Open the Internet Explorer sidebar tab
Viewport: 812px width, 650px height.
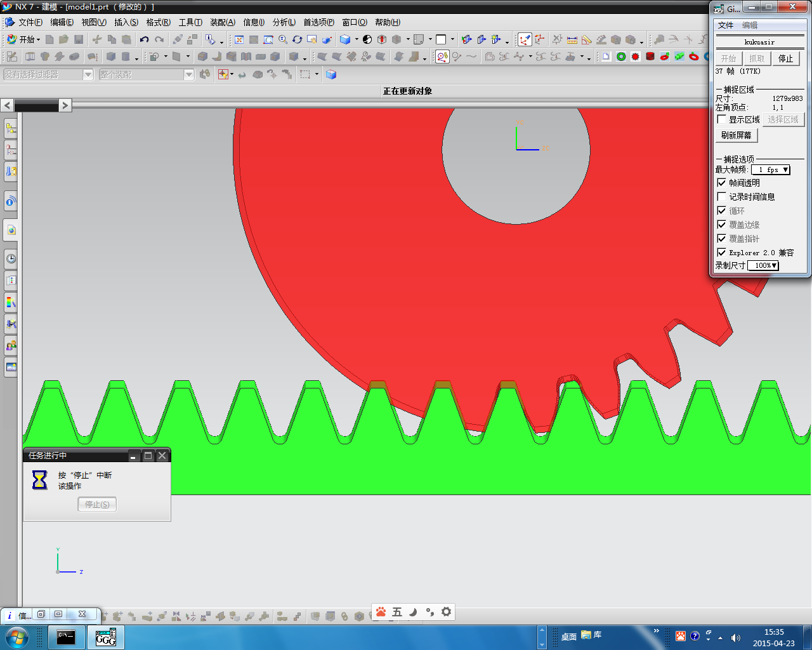click(11, 230)
